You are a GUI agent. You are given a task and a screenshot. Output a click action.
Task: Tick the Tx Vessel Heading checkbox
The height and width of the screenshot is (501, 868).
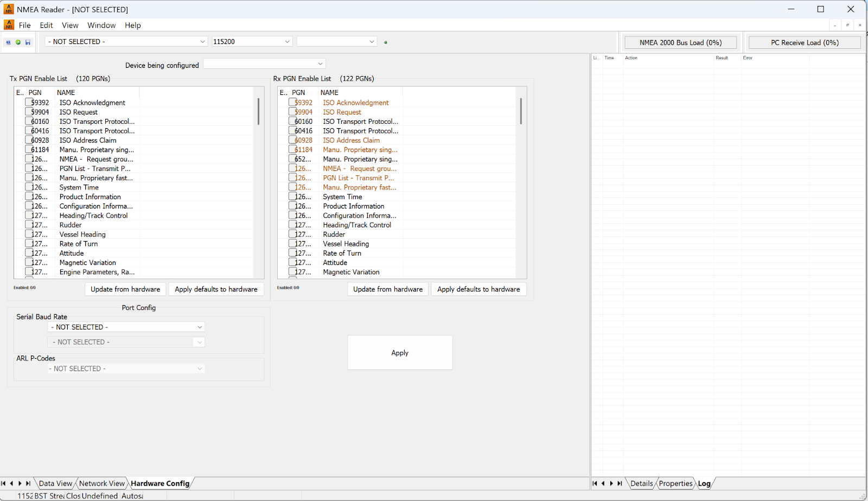click(29, 234)
